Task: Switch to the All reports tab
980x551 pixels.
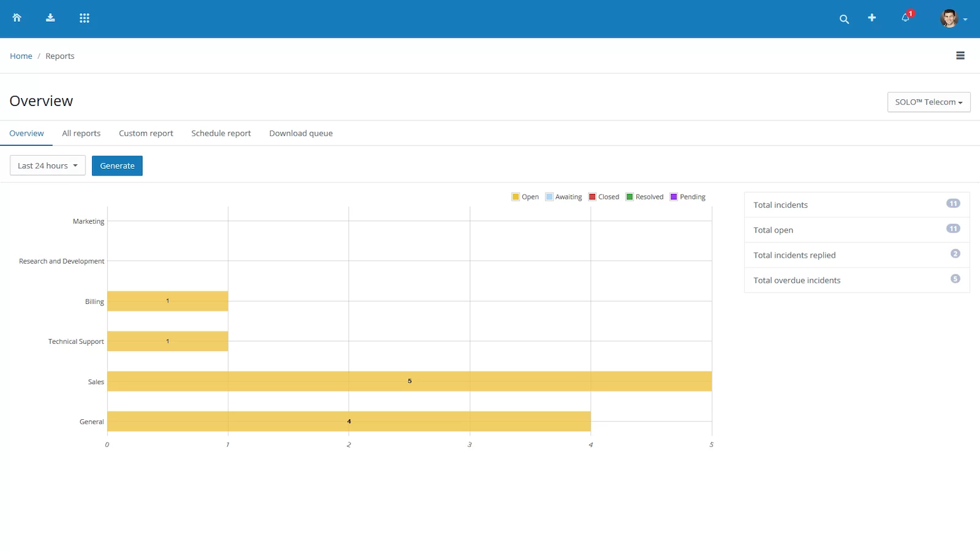Action: (81, 133)
